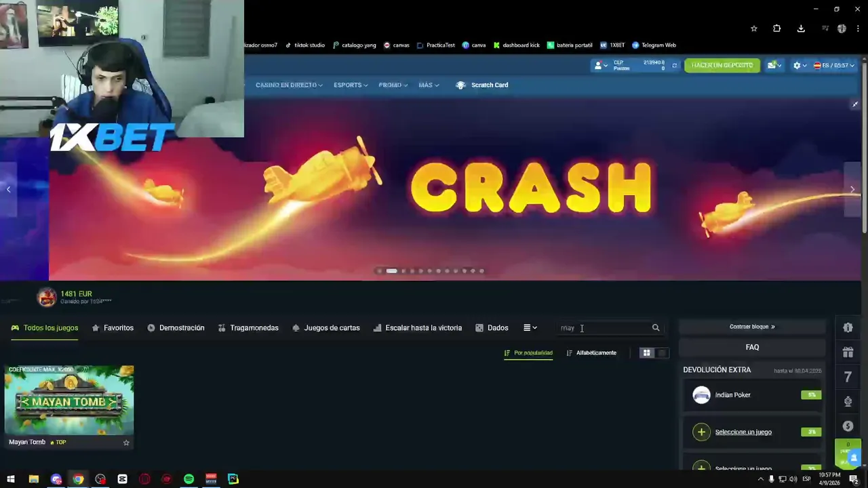Click Contraer bloque button

752,327
